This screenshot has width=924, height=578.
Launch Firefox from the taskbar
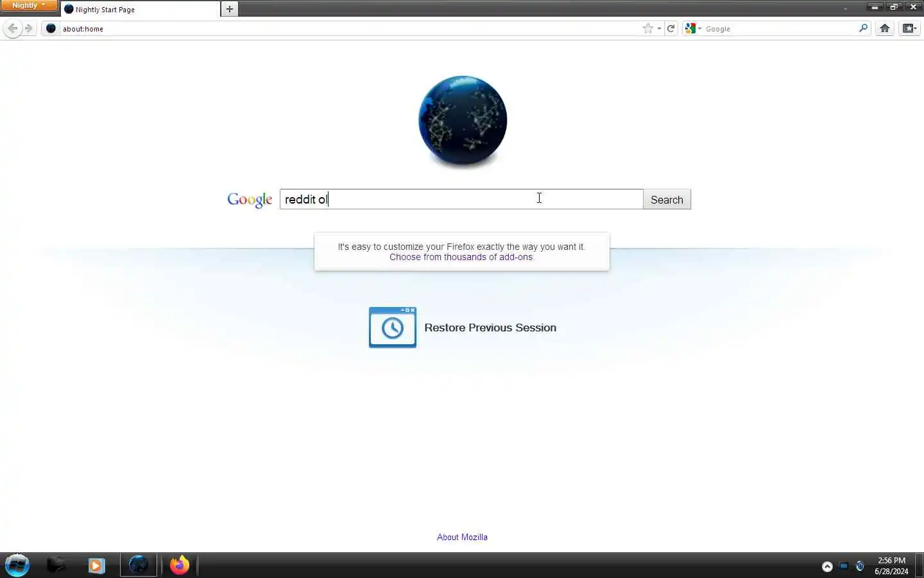[x=180, y=565]
